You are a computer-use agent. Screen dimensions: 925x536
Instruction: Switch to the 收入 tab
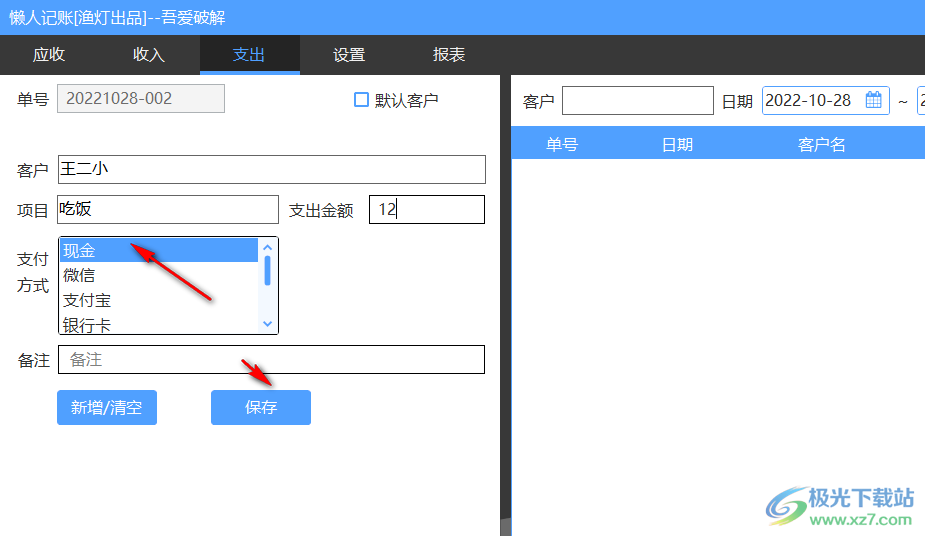click(x=149, y=55)
